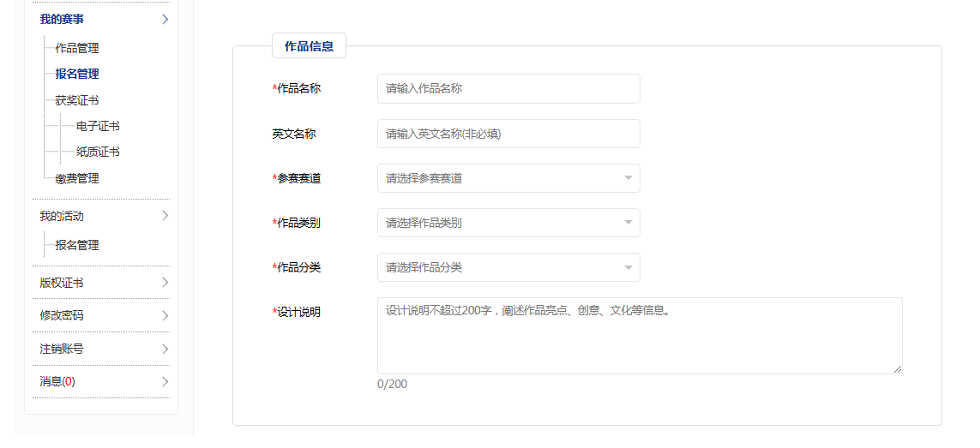Open the 版权证书 menu section
The image size is (980, 448).
(x=62, y=283)
